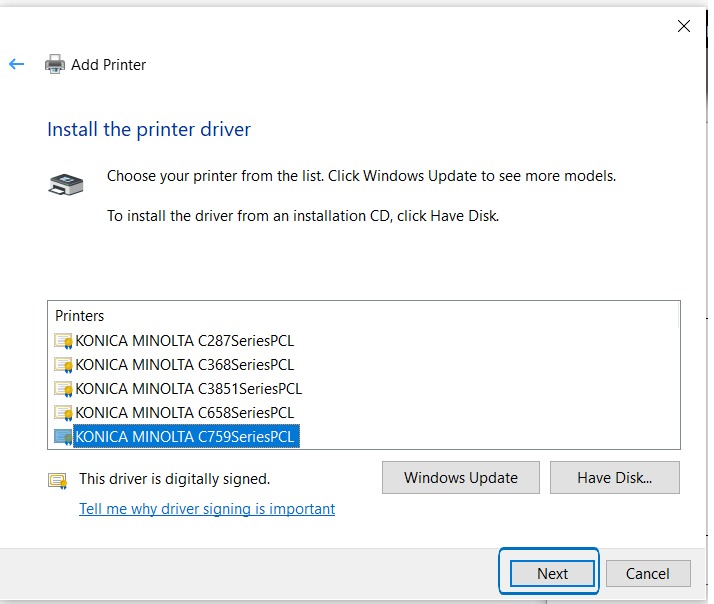Select KONICA MINOLTA C368SeriesPCL printer
Screen dimensions: 714x604
(x=185, y=365)
